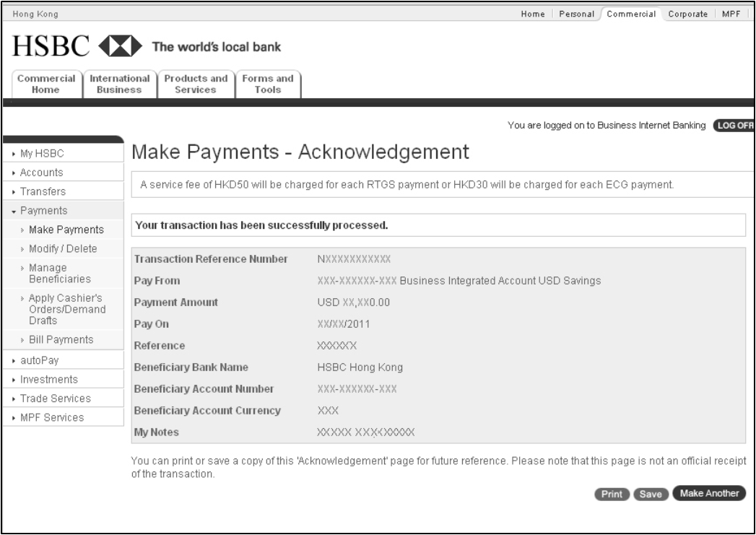
Task: Open Bill Payments in sidebar
Action: [61, 339]
